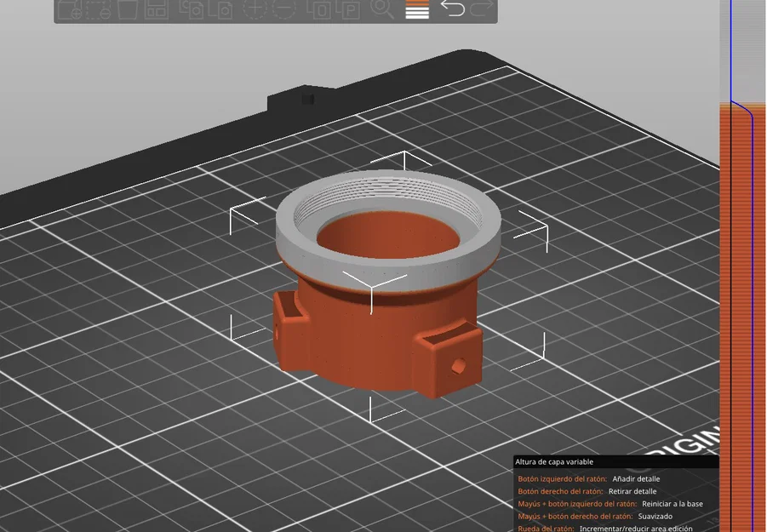
Task: Click the Arrange objects toolbar icon
Action: (157, 9)
